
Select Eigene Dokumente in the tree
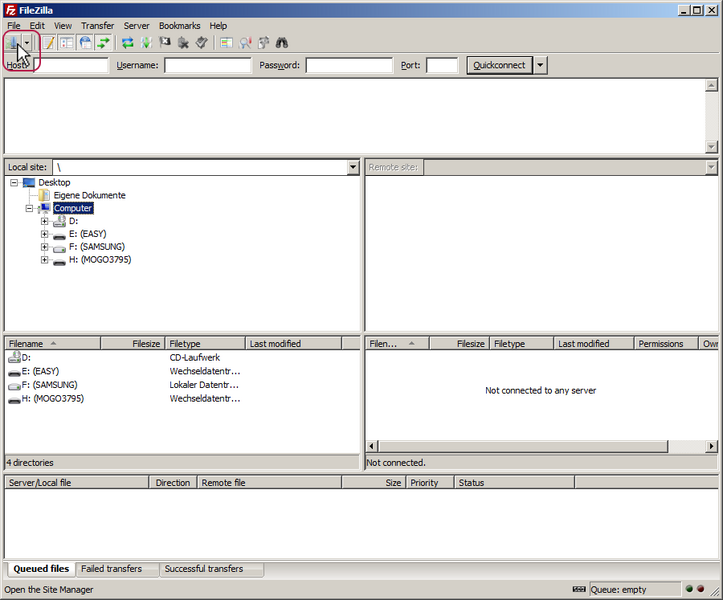(89, 196)
